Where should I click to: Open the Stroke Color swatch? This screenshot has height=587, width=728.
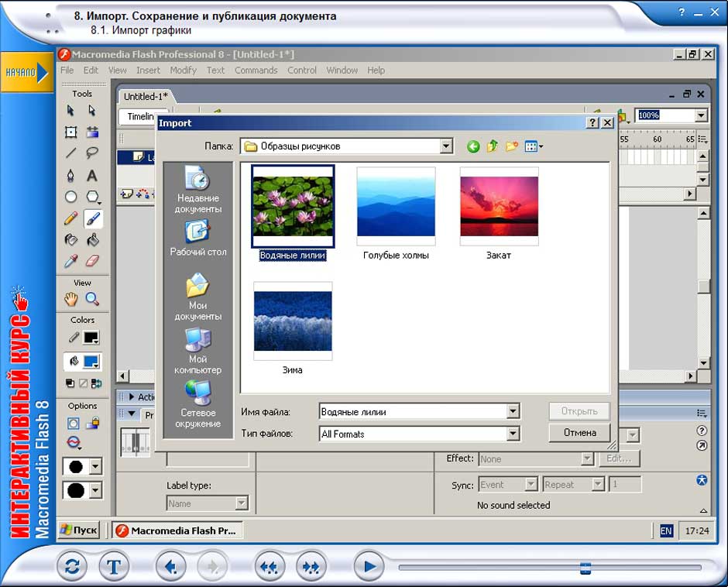(x=91, y=338)
